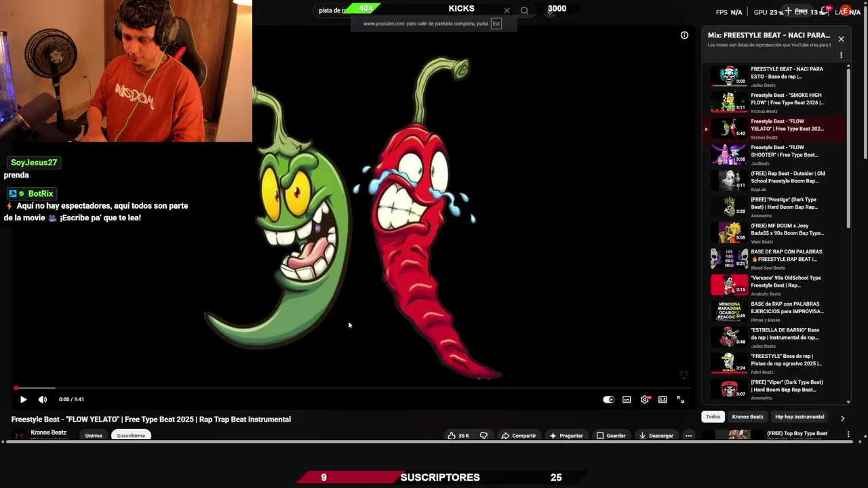Viewport: 868px width, 488px height.
Task: Play 'Viper' Dark Type Beat video
Action: click(773, 389)
